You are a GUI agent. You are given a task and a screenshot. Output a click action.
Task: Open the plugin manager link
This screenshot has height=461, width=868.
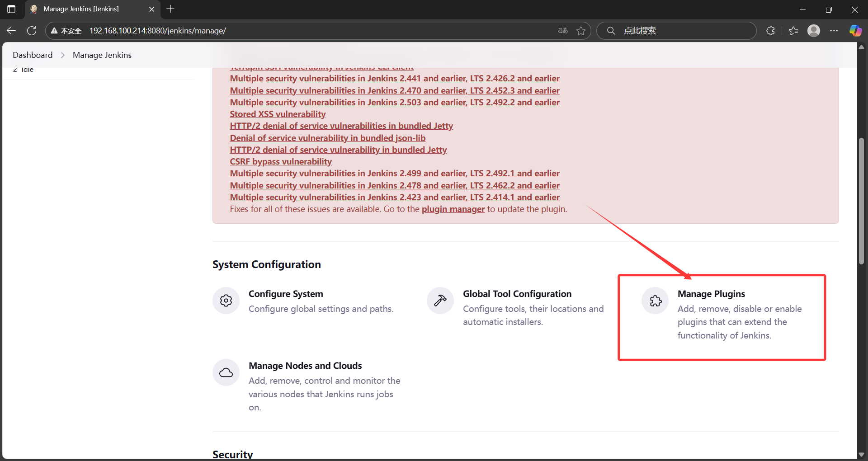(x=453, y=209)
